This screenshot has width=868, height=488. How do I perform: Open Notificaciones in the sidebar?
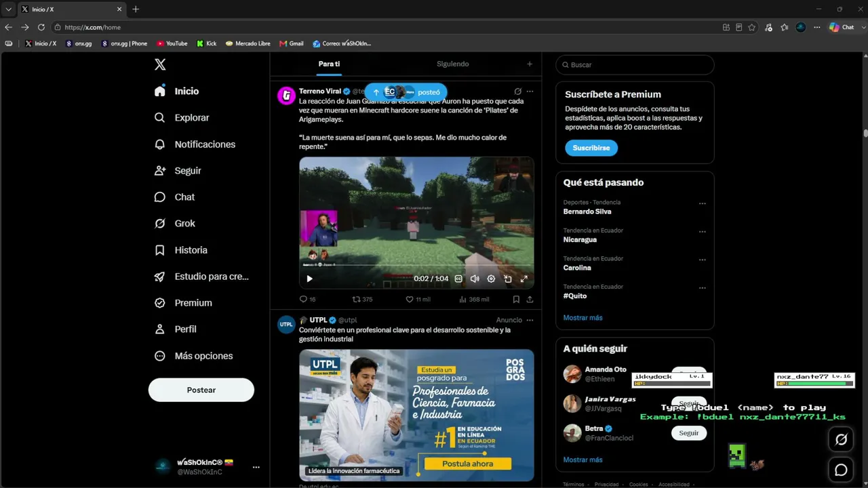coord(195,144)
